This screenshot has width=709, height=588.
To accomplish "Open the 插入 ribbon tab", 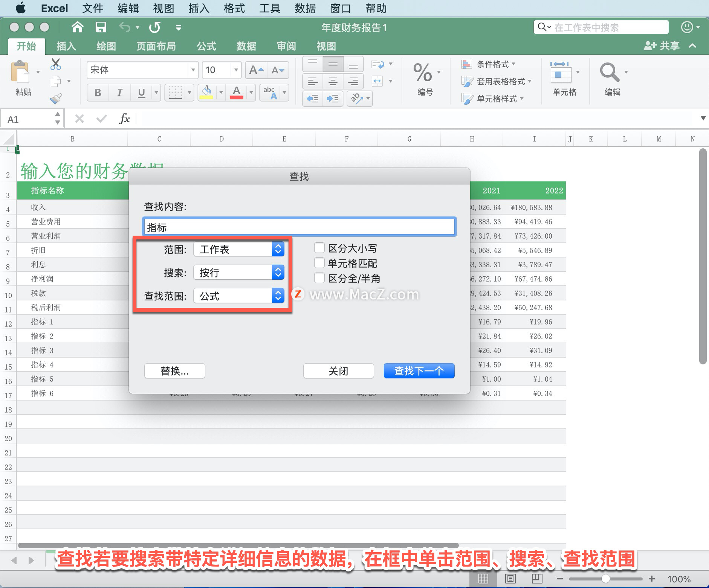I will coord(66,46).
